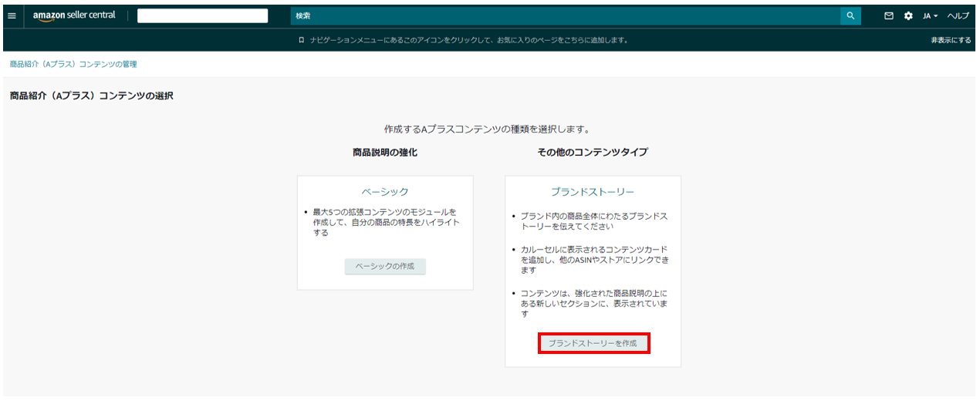Click the magnifier search button
This screenshot has height=401, width=980.
850,15
